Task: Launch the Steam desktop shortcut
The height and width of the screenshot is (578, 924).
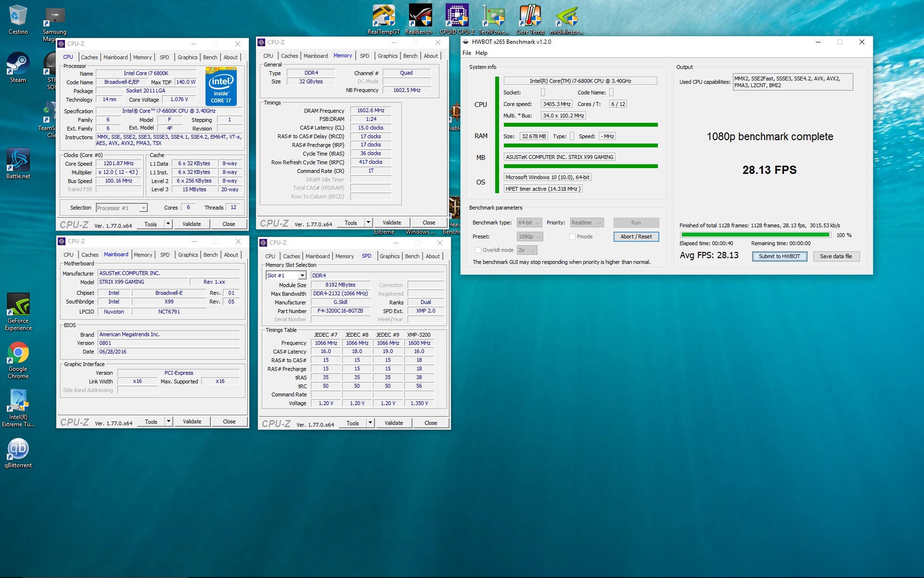Action: click(x=18, y=67)
